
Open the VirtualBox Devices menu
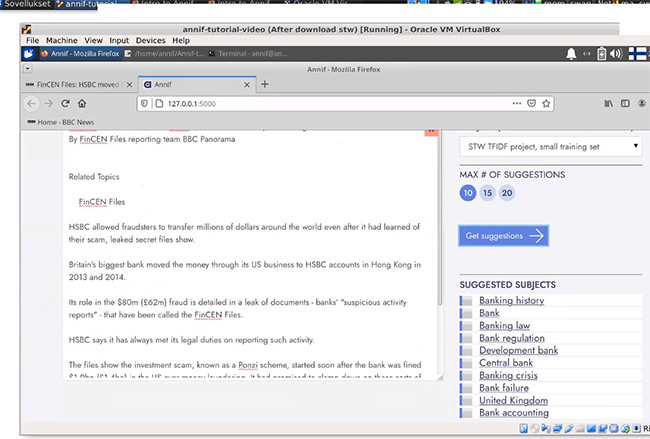pyautogui.click(x=150, y=40)
